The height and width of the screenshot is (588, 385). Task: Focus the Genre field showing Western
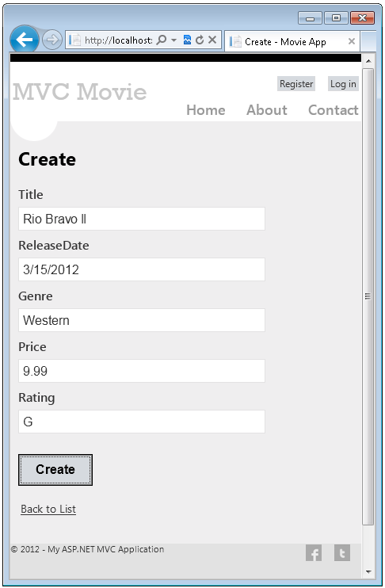[x=142, y=320]
